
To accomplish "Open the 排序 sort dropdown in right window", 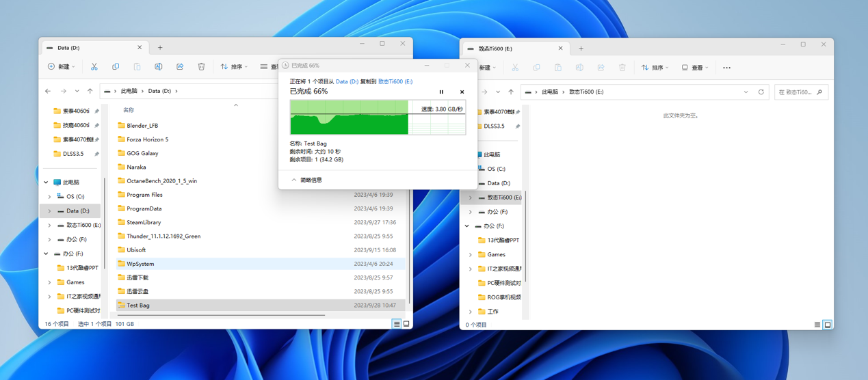I will tap(655, 68).
